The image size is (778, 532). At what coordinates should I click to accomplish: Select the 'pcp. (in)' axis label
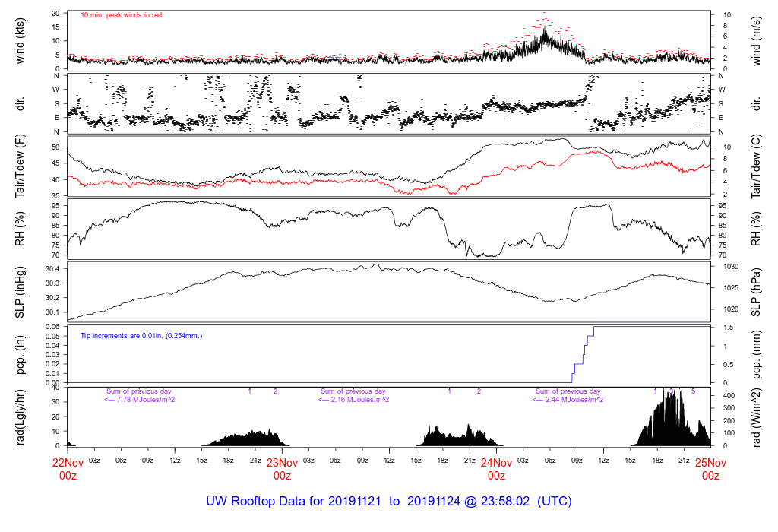20,354
